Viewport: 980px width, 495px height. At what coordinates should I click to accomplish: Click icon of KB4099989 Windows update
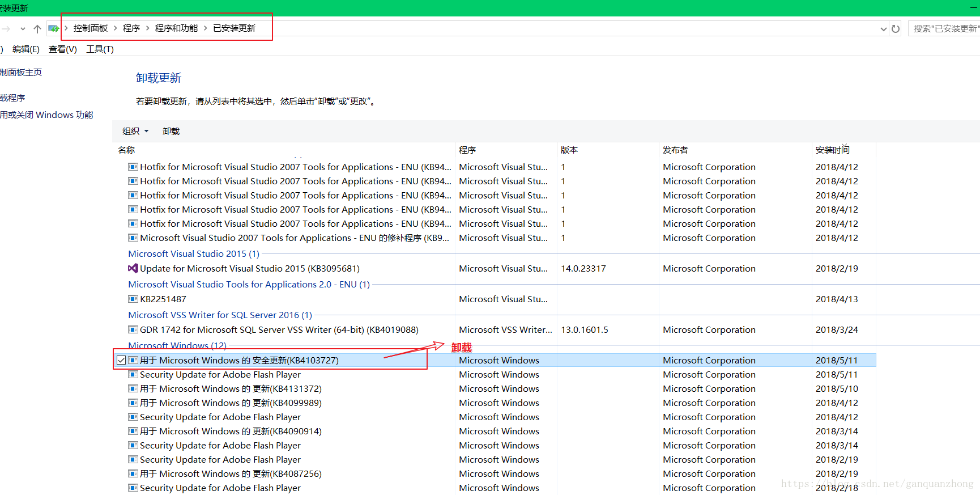133,403
